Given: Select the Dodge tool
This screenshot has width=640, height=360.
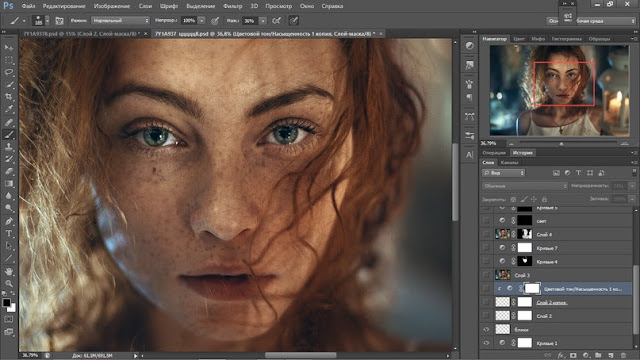Looking at the screenshot, I should tap(9, 208).
